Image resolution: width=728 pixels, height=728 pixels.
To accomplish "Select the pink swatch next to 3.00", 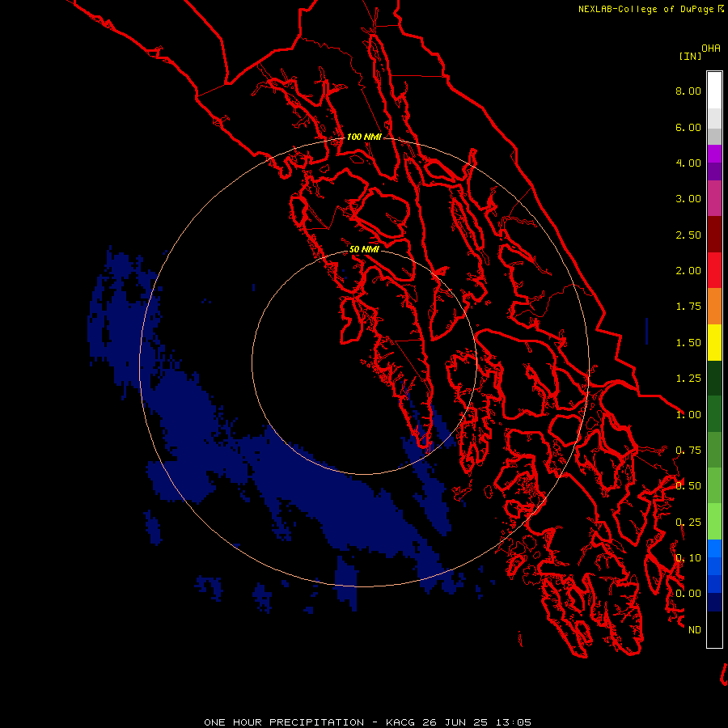I will [x=714, y=198].
